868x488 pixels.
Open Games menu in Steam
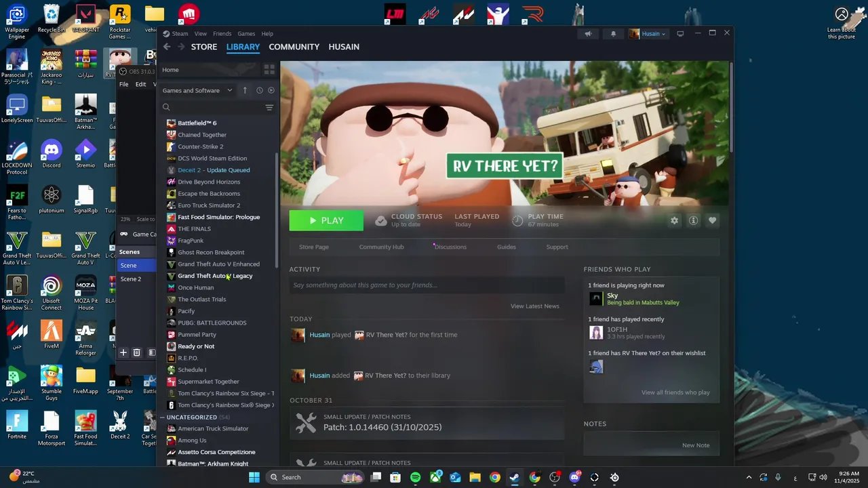pyautogui.click(x=246, y=34)
